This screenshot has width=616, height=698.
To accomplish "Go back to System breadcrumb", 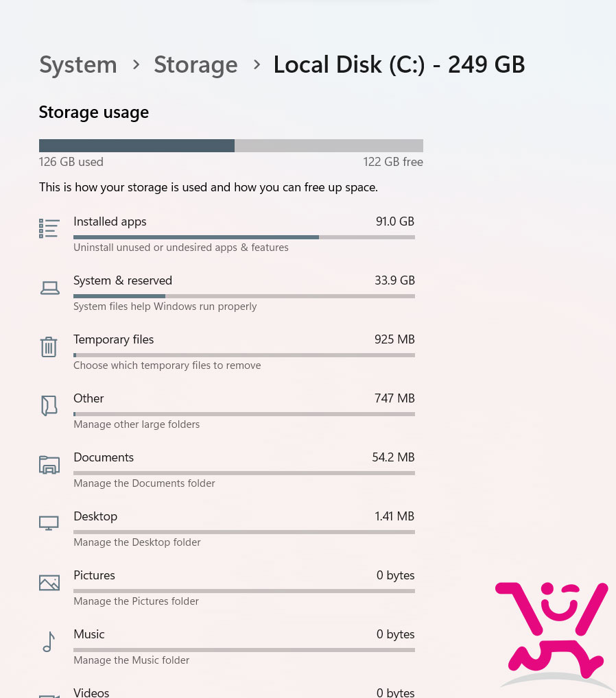I will [x=78, y=64].
